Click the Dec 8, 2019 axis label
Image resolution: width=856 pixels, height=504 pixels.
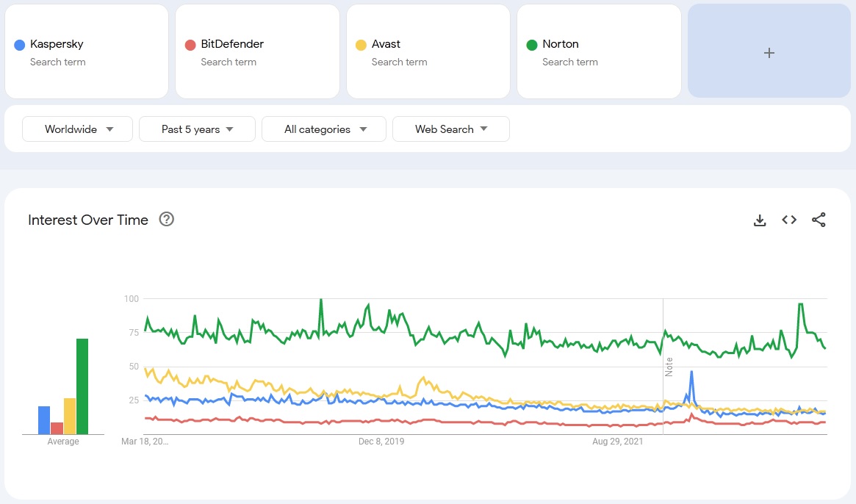(381, 442)
